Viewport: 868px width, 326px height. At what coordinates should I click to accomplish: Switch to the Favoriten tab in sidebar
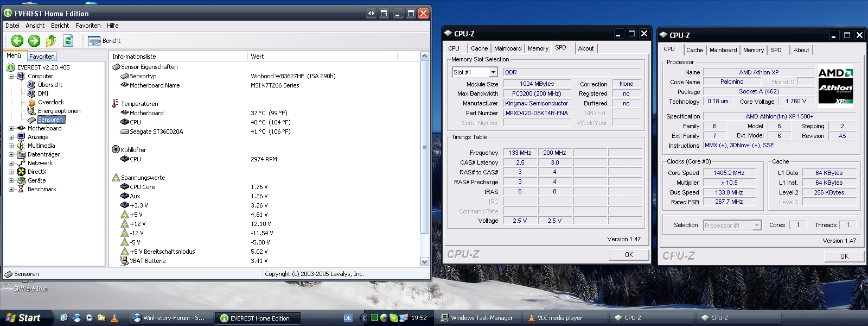[42, 57]
